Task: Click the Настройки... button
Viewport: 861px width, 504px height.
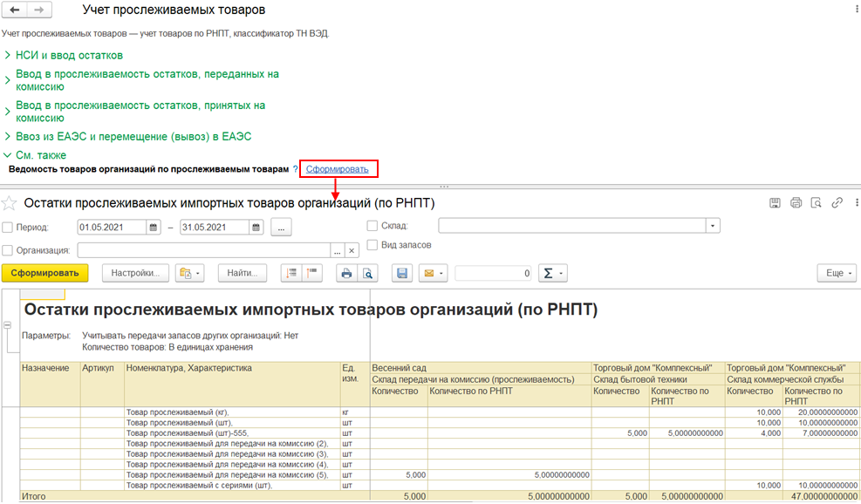Action: pos(134,273)
